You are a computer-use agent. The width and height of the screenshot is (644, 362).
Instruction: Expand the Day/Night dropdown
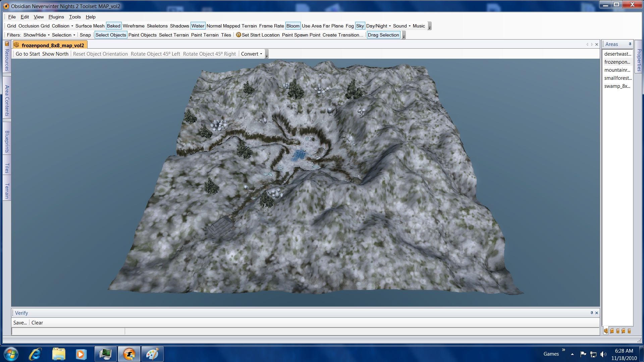pos(378,26)
